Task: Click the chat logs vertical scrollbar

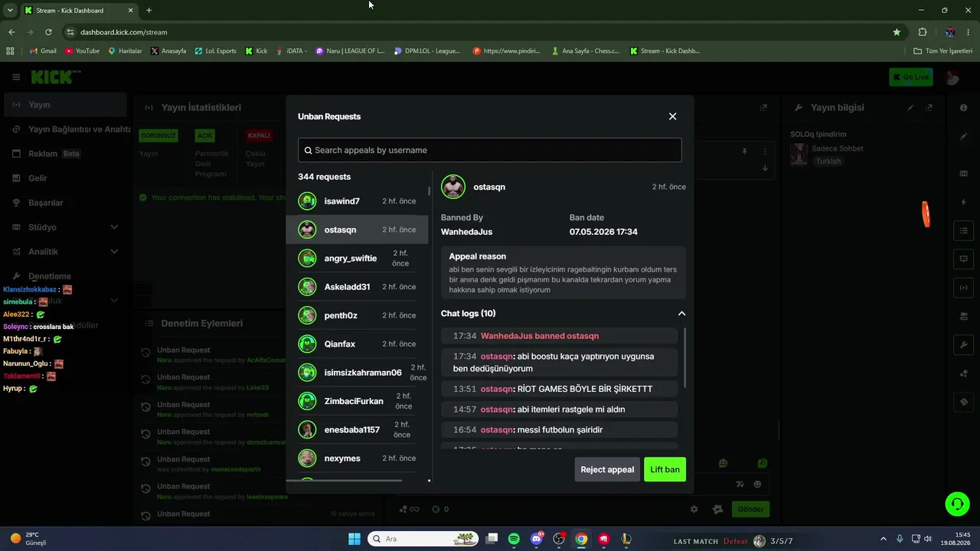Action: click(x=684, y=358)
